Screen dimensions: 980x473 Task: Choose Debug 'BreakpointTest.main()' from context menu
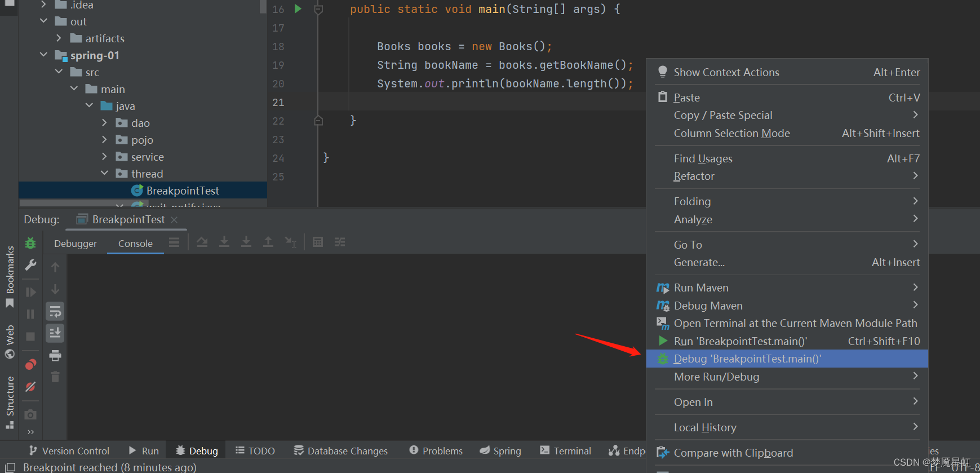tap(787, 359)
